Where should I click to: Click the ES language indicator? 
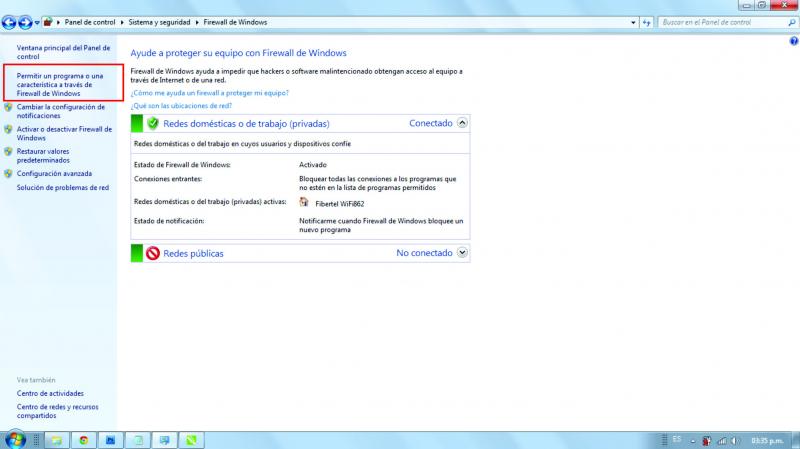(x=677, y=440)
